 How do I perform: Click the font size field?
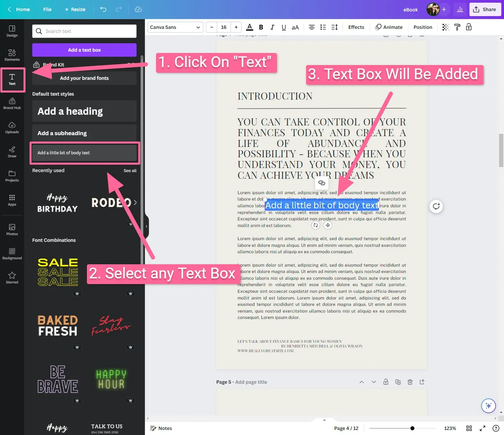(224, 27)
